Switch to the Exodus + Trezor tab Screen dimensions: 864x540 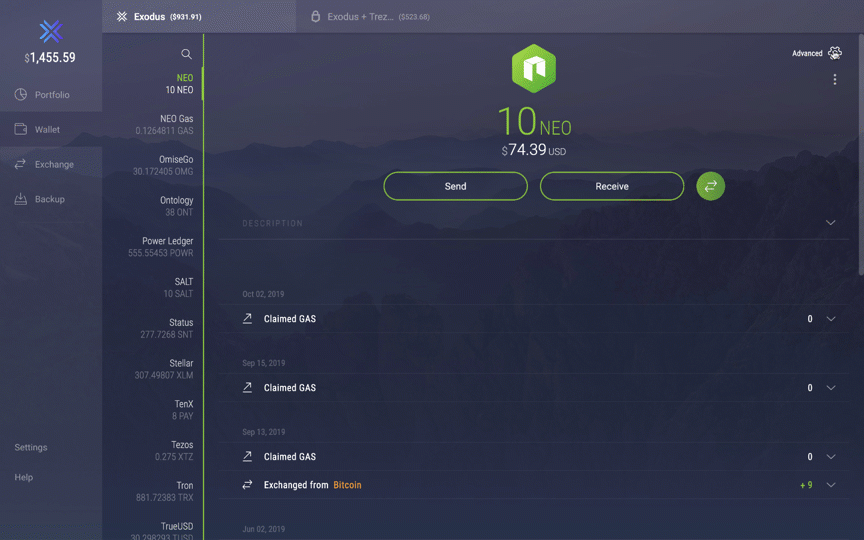[x=378, y=17]
